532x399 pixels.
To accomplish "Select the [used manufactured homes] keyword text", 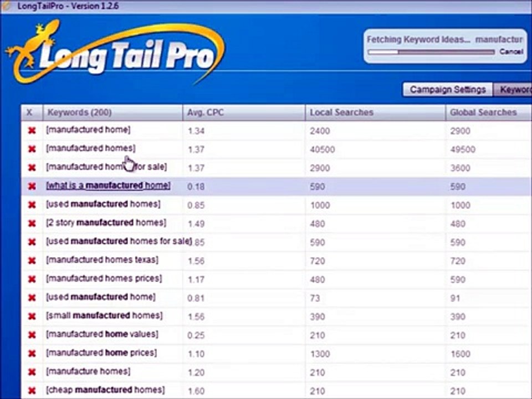I will [x=103, y=204].
